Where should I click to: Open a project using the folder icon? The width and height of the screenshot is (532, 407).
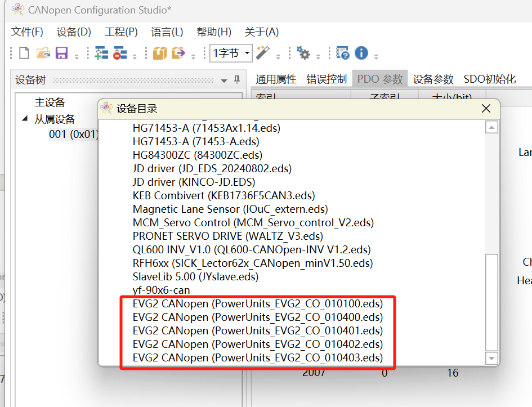(43, 53)
